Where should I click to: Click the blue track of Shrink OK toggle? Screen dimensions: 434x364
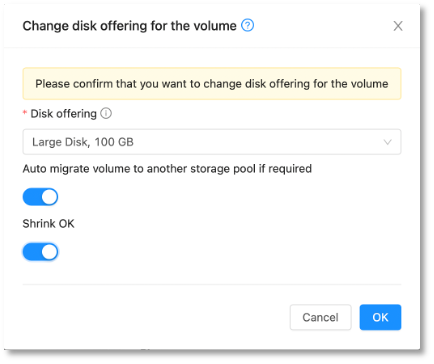point(32,252)
